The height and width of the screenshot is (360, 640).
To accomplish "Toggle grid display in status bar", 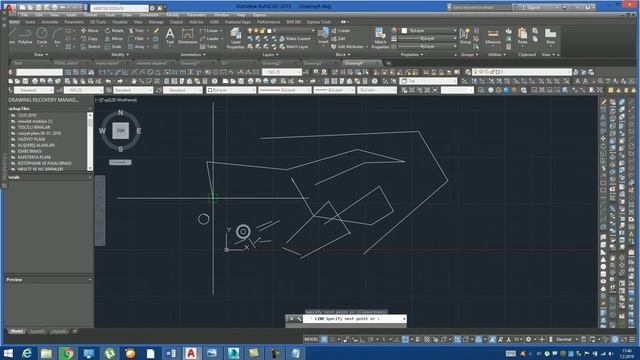I will click(x=324, y=339).
